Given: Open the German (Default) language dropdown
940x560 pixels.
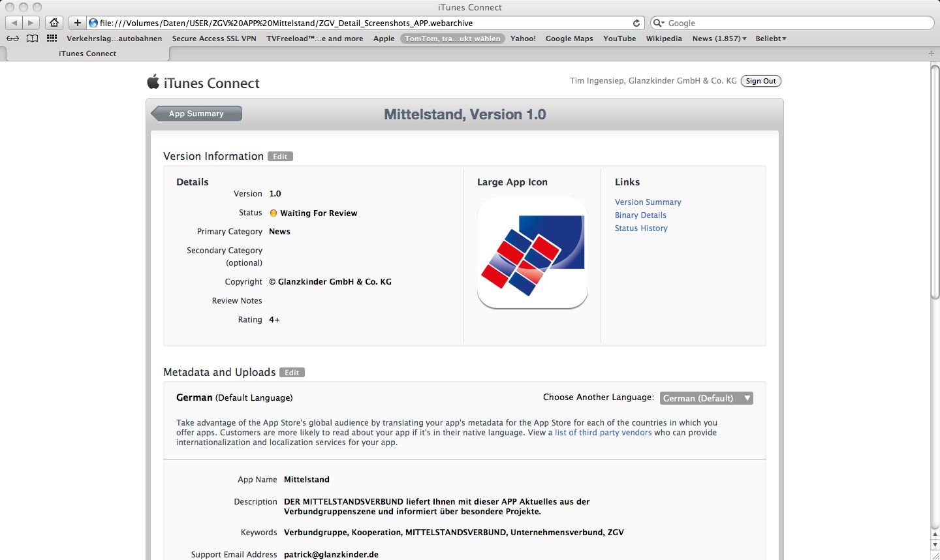Looking at the screenshot, I should [707, 398].
